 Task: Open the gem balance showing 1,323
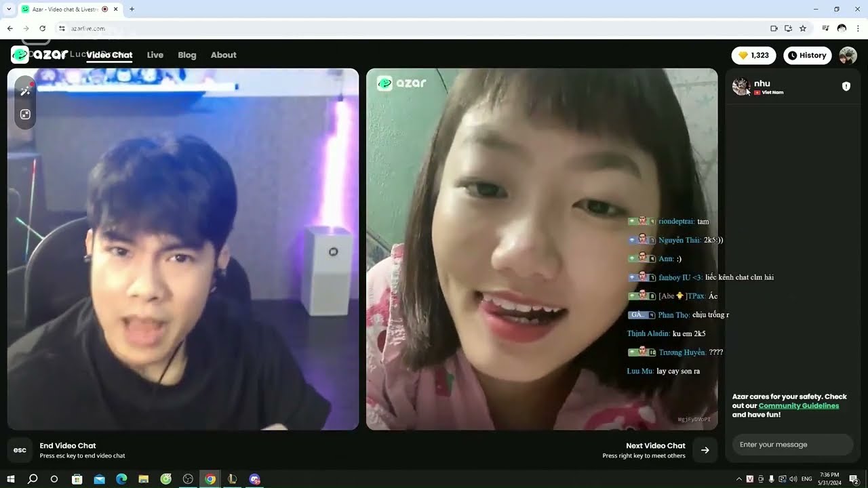tap(754, 56)
